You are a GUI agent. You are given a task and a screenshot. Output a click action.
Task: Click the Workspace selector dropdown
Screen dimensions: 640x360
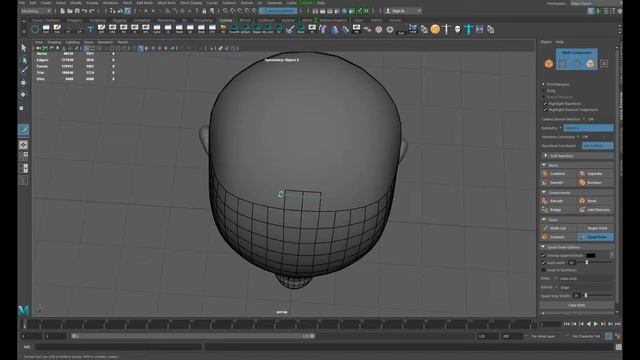(596, 3)
